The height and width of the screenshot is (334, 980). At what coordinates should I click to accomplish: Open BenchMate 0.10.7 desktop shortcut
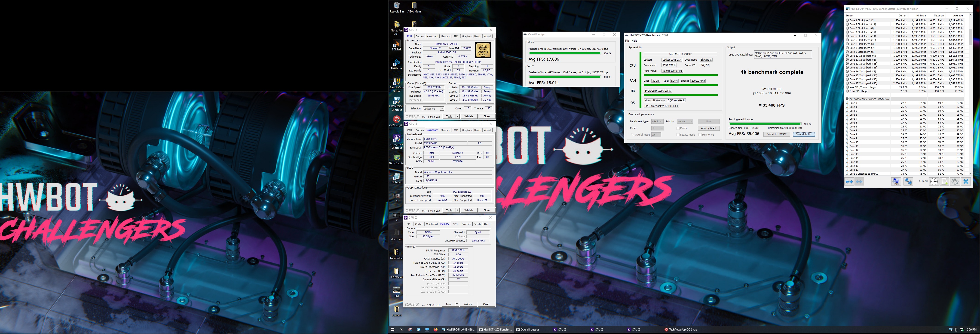click(x=396, y=85)
